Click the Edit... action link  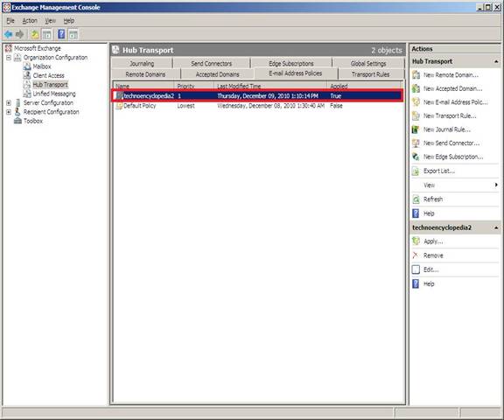coord(431,269)
